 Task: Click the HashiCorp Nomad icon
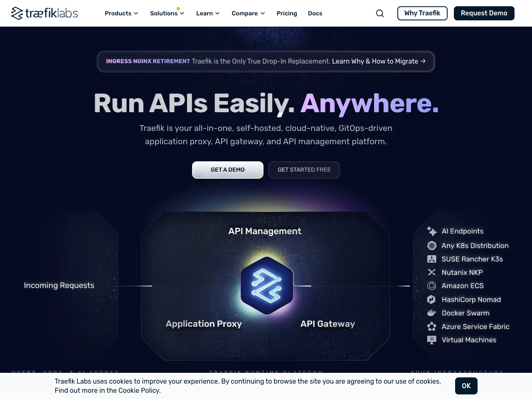(x=431, y=299)
